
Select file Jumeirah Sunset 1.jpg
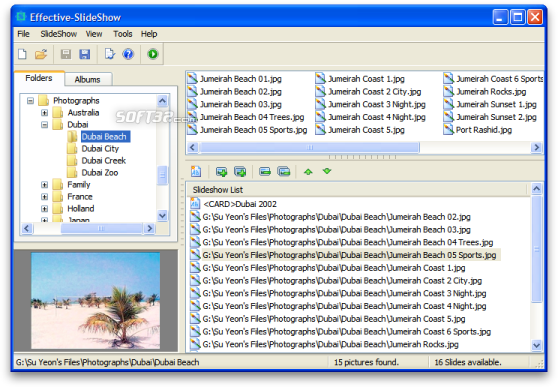click(496, 104)
